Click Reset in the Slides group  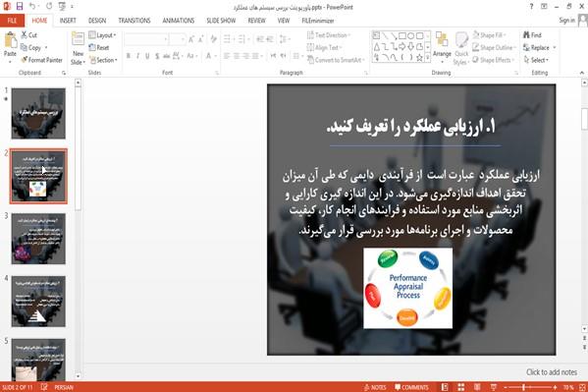coord(99,48)
